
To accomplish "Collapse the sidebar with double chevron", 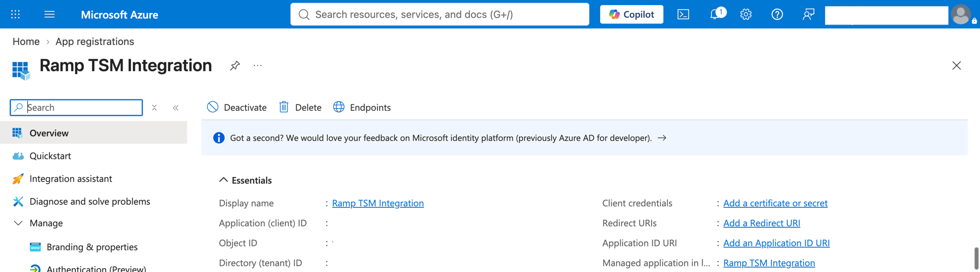I will coord(176,108).
